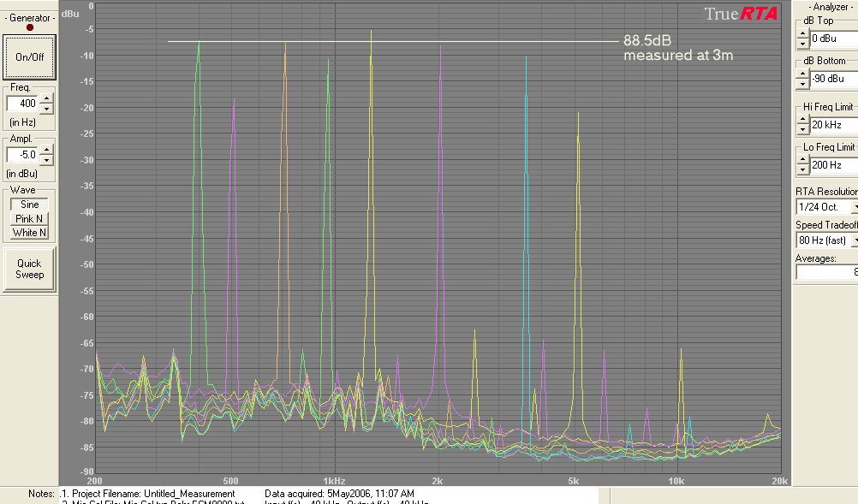Click the generator frequency field showing 400
The width and height of the screenshot is (858, 504).
point(23,104)
